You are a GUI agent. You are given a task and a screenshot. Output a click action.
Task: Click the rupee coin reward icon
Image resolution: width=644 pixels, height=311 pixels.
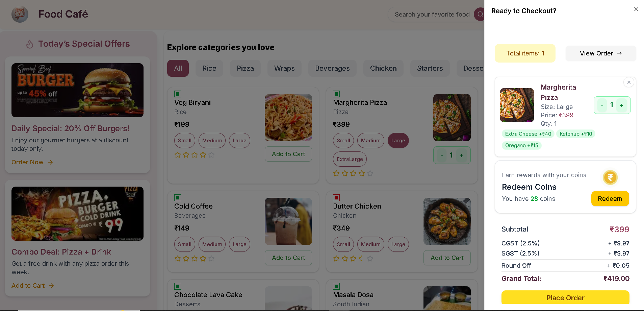click(x=610, y=177)
